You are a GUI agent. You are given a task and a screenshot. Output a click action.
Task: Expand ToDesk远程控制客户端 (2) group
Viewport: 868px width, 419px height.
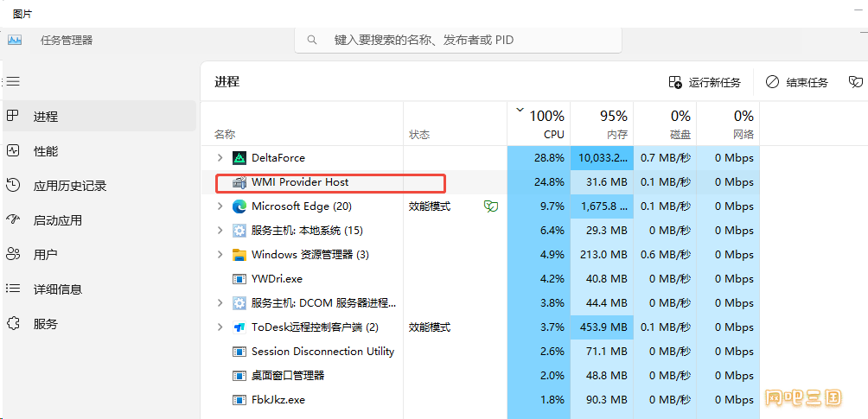coord(220,327)
